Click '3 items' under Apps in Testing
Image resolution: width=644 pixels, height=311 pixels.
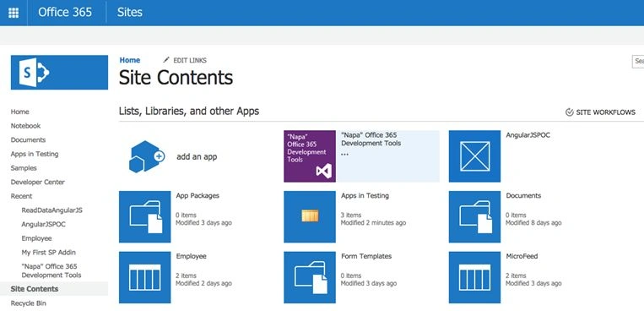click(x=350, y=215)
